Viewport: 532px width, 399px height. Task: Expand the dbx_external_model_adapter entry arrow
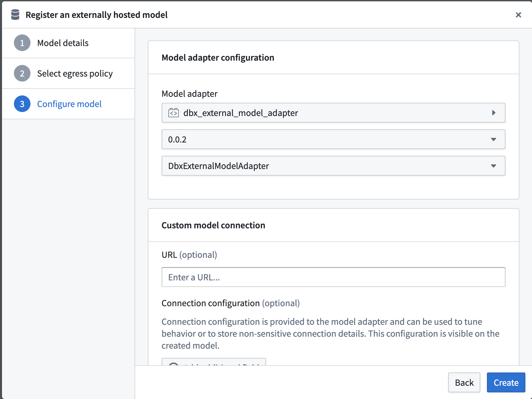[494, 113]
